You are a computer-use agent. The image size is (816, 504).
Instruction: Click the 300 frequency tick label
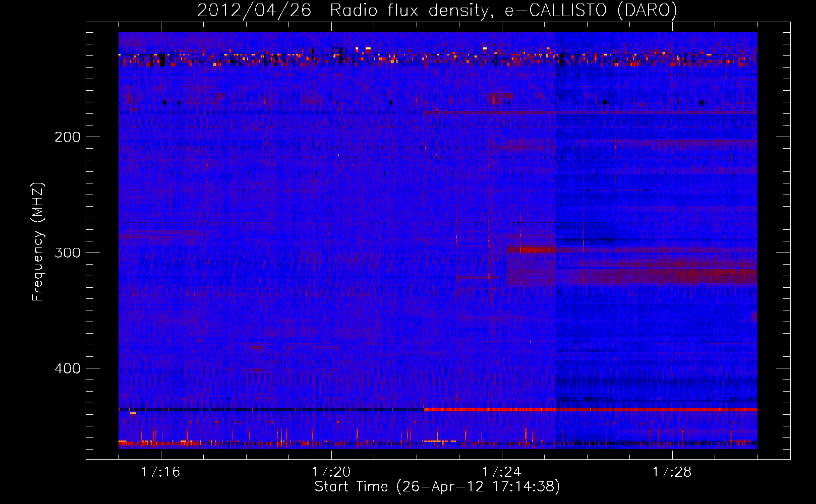point(68,252)
